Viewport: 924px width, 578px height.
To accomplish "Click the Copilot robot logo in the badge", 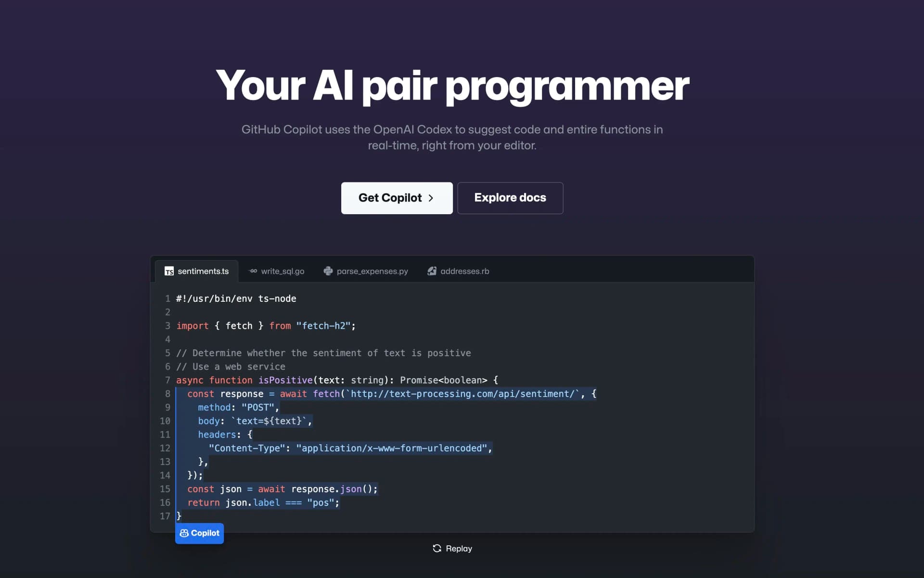I will 184,533.
